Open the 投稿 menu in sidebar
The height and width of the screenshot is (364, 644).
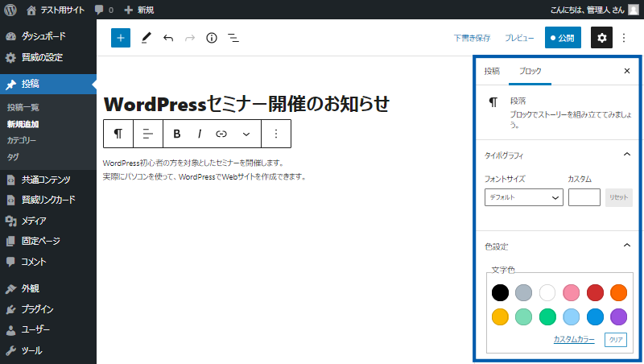(x=48, y=84)
